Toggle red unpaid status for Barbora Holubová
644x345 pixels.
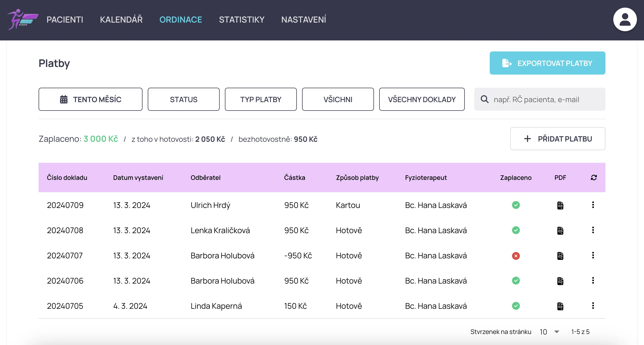click(x=516, y=256)
